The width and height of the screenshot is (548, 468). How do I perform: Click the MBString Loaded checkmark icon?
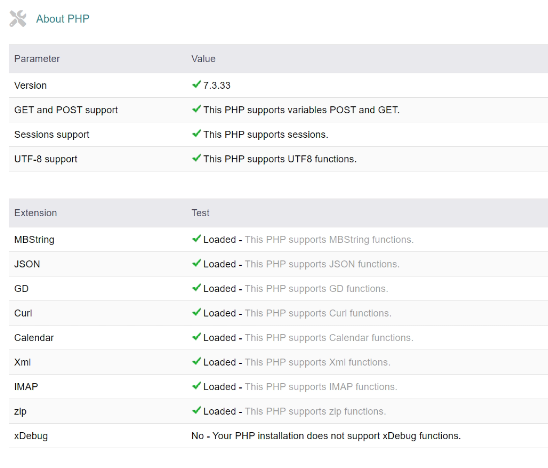coord(196,238)
